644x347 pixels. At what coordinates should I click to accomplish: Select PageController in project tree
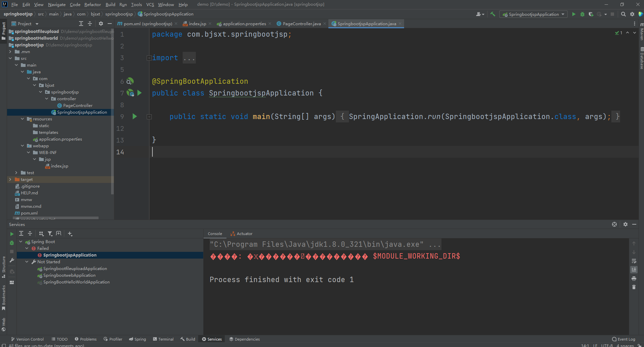point(78,106)
